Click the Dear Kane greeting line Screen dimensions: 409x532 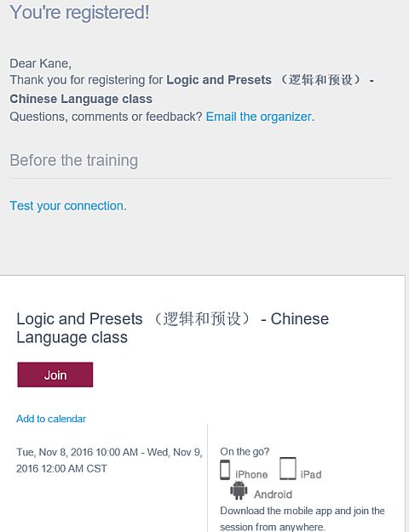pos(40,64)
